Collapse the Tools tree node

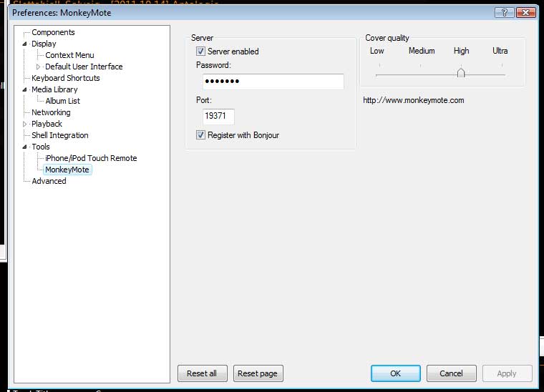[x=24, y=147]
